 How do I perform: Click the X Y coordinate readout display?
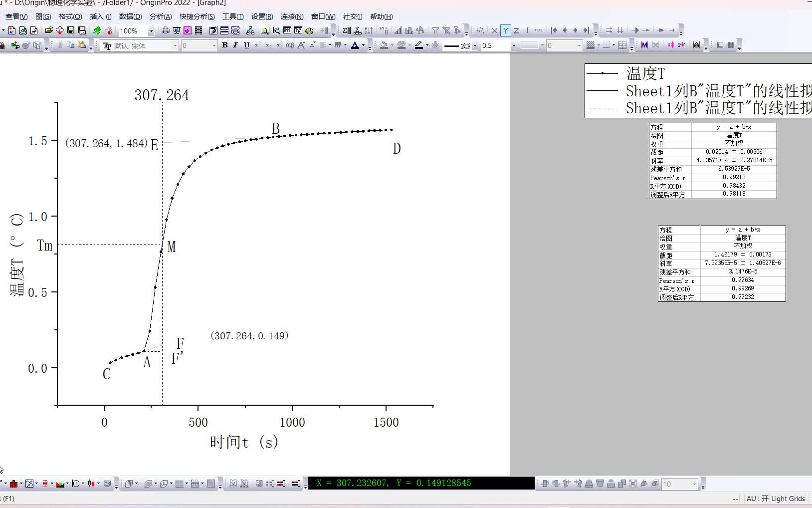coord(421,483)
